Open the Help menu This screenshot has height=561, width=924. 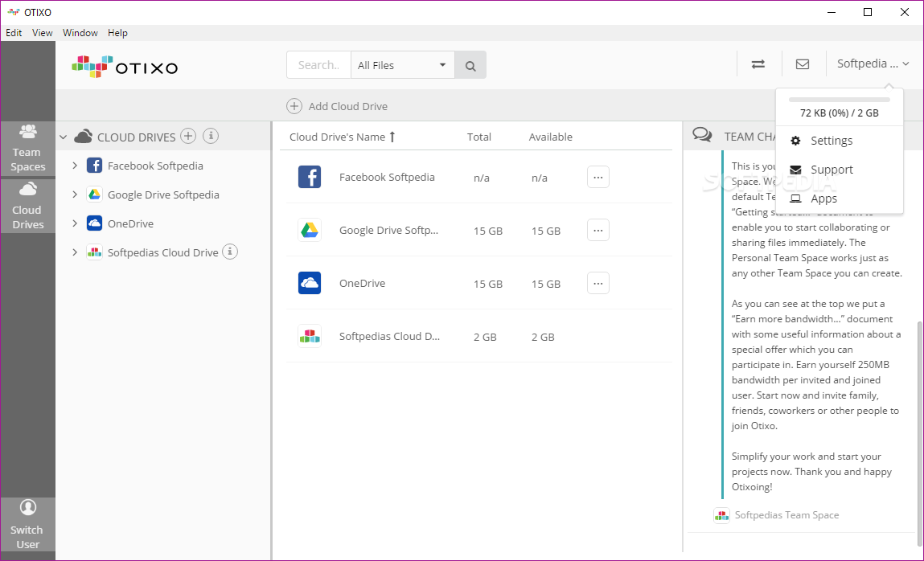[x=117, y=33]
